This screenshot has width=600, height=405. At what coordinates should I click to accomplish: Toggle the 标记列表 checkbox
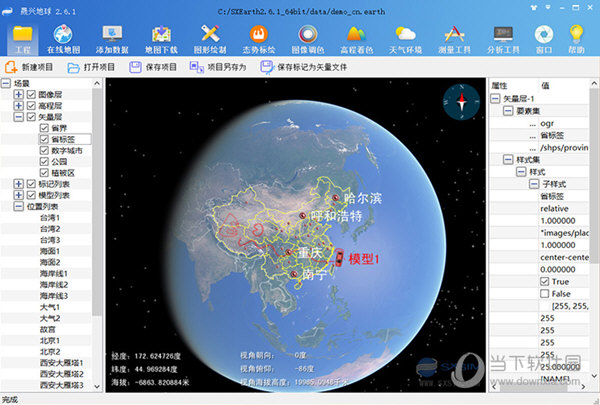(31, 184)
